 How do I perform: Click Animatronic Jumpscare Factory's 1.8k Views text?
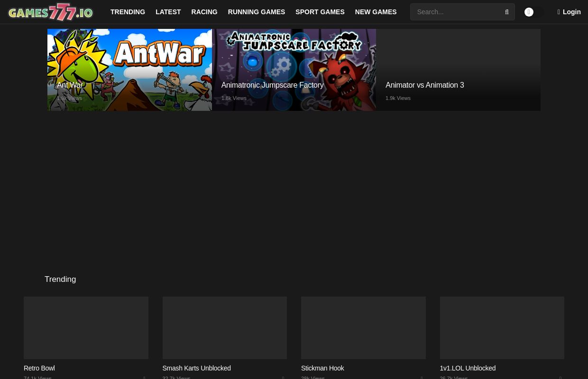coord(234,98)
